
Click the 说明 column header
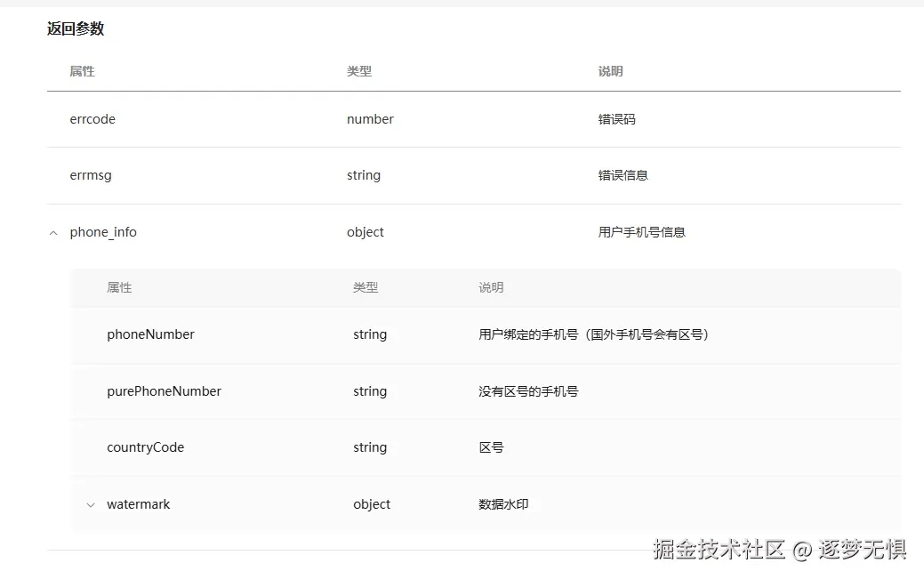click(x=610, y=71)
